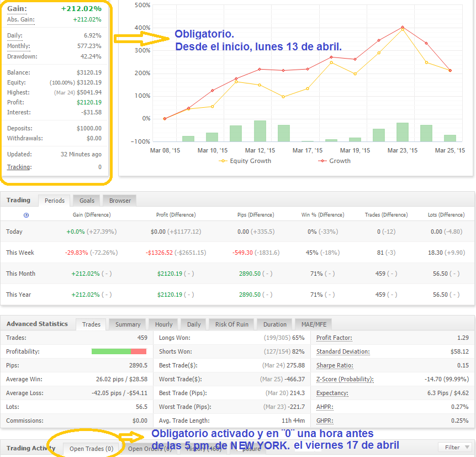
Task: Click the help question mark icon in Trading table
Action: point(26,215)
